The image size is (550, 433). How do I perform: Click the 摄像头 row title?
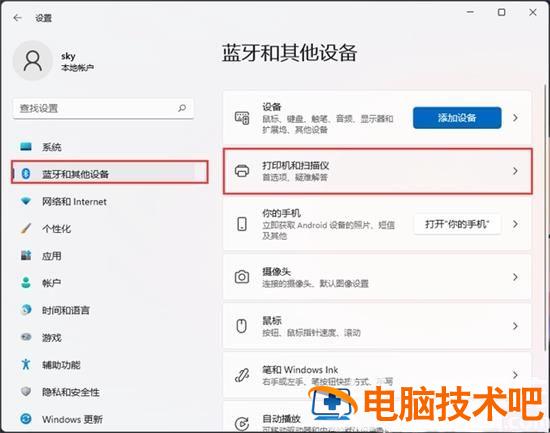[x=277, y=271]
